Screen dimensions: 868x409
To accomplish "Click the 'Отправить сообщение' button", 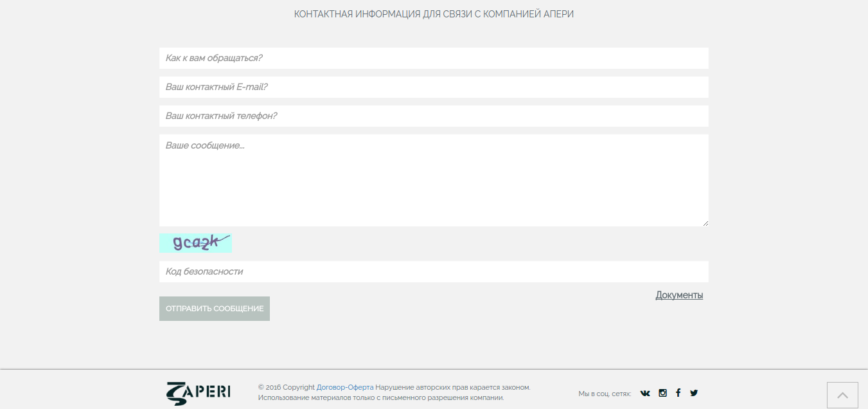I will coord(215,309).
